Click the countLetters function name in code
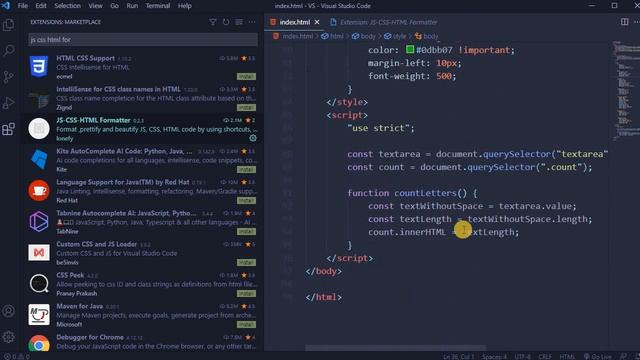This screenshot has height=360, width=640. coord(425,193)
